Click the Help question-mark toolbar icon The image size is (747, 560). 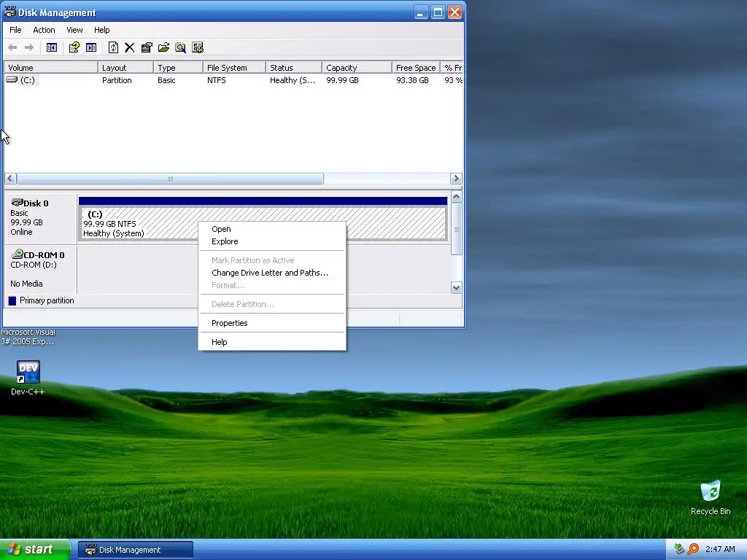74,47
